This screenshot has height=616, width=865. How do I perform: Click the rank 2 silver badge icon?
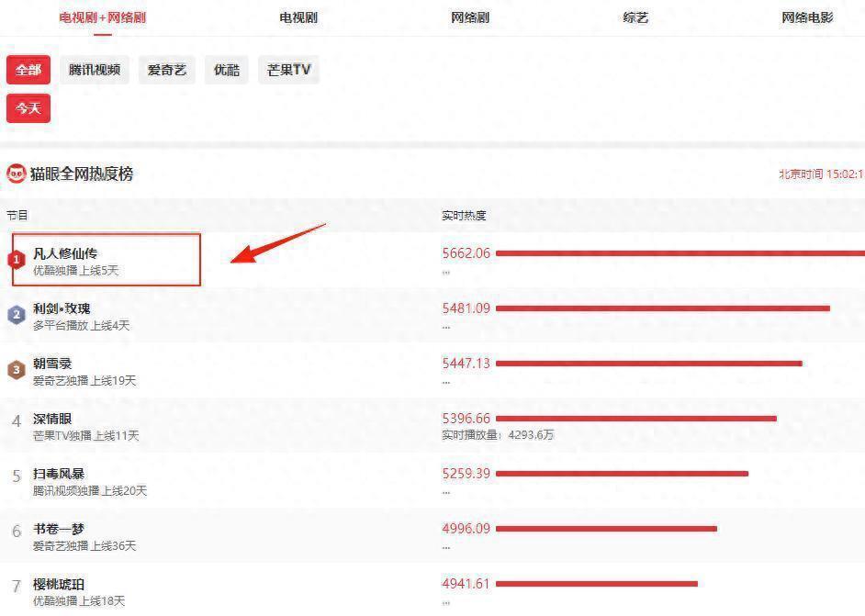pyautogui.click(x=17, y=315)
